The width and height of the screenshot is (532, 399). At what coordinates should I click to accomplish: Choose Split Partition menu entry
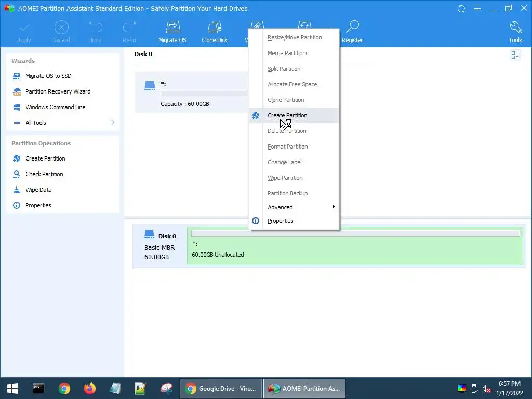(294, 69)
